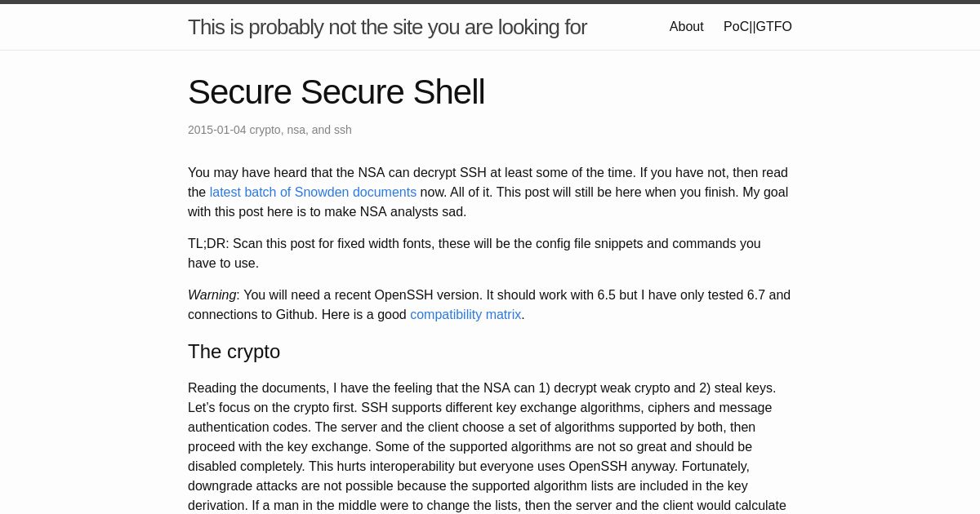Viewport: 980px width, 514px height.
Task: Click the Secure Secure Shell post title
Action: [336, 92]
